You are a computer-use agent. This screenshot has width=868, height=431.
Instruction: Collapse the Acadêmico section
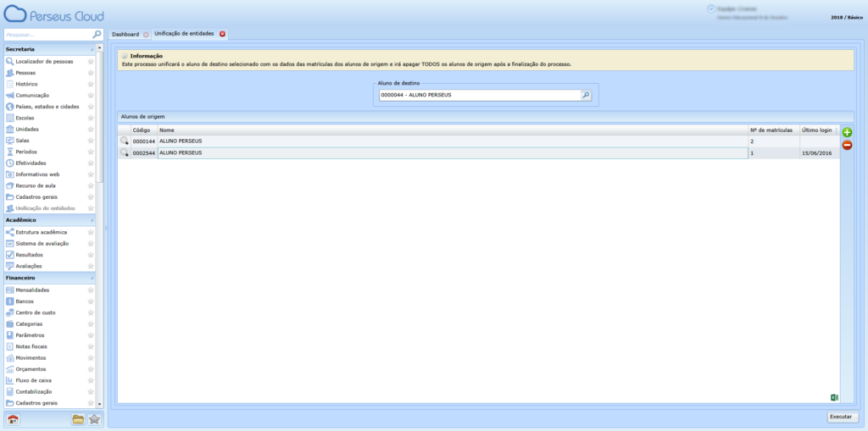coord(90,220)
